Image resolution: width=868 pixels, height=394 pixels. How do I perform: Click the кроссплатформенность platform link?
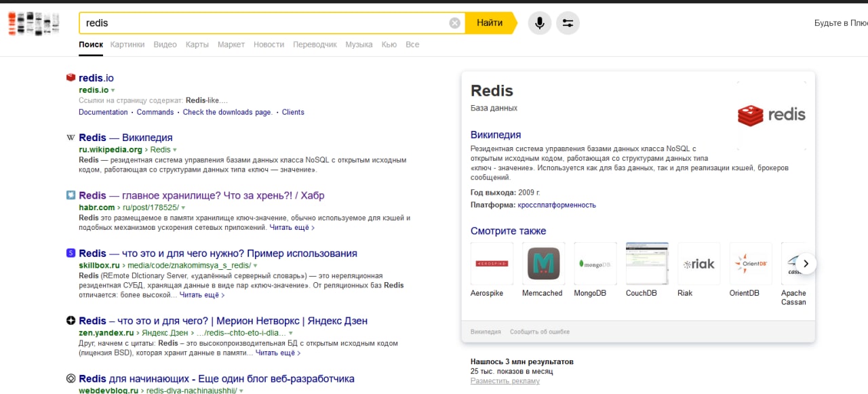coord(557,205)
